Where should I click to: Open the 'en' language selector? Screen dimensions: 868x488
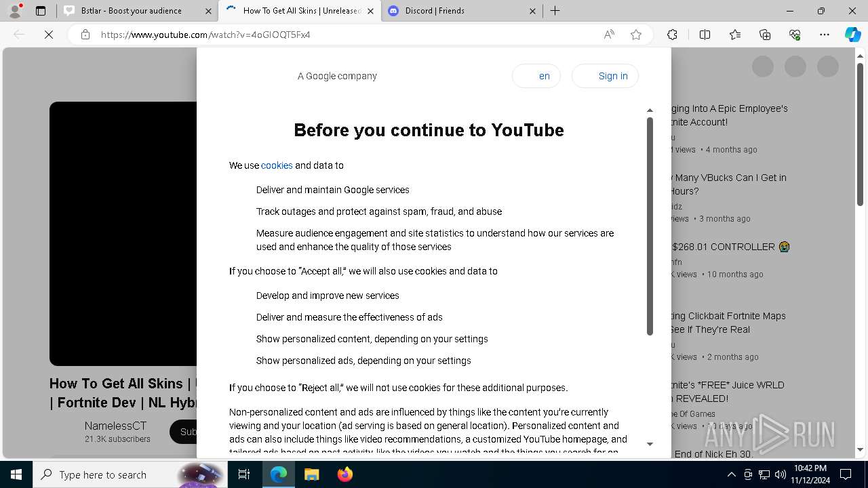[536, 76]
